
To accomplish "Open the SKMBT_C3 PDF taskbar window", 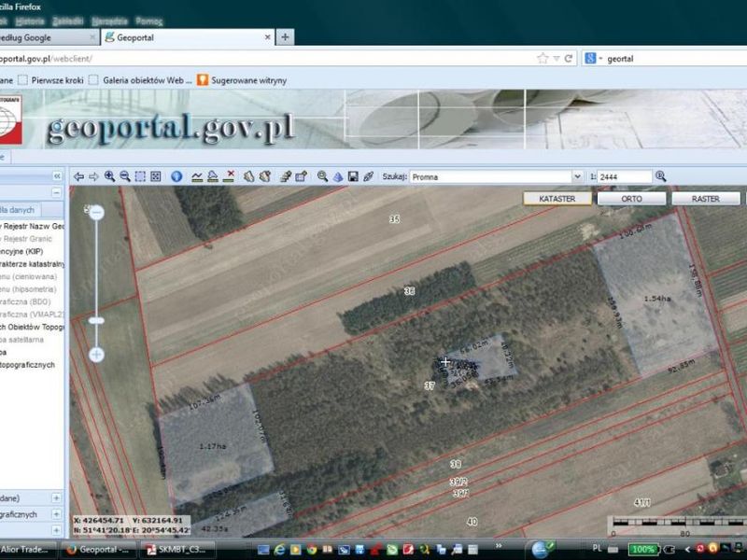I will point(177,550).
